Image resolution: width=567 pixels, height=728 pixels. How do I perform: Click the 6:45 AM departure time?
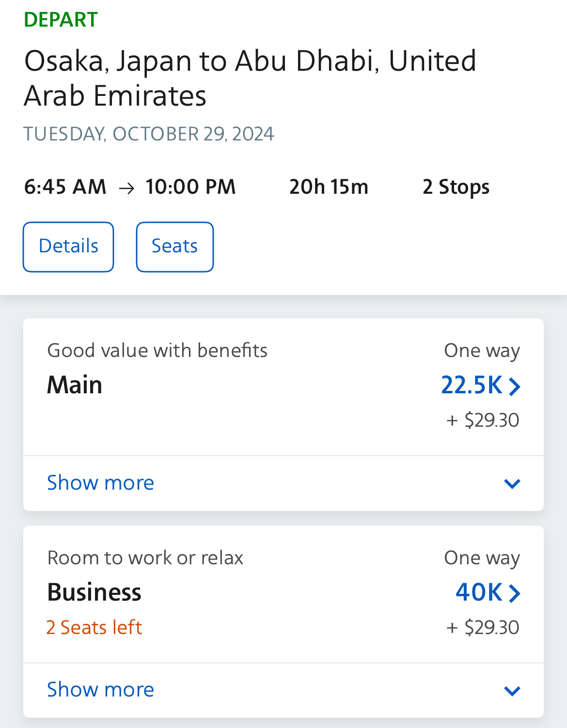point(65,187)
